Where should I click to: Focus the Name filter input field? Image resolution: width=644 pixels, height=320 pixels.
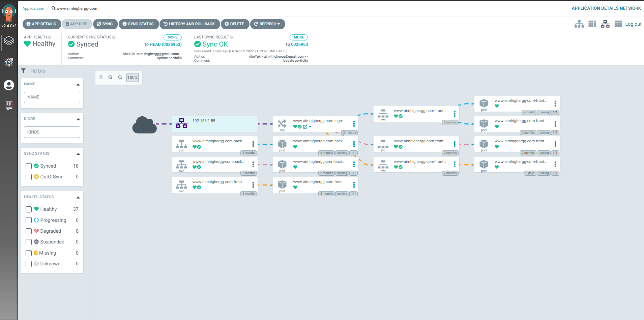(x=52, y=97)
